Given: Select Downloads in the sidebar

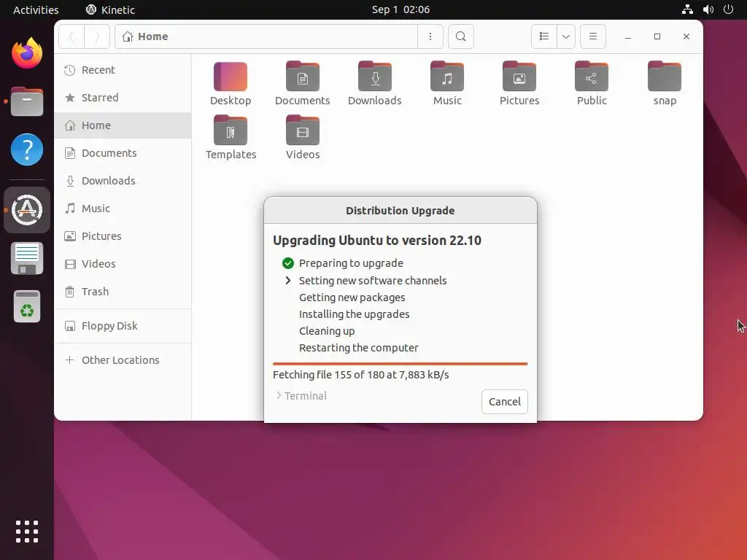Looking at the screenshot, I should coord(123,181).
